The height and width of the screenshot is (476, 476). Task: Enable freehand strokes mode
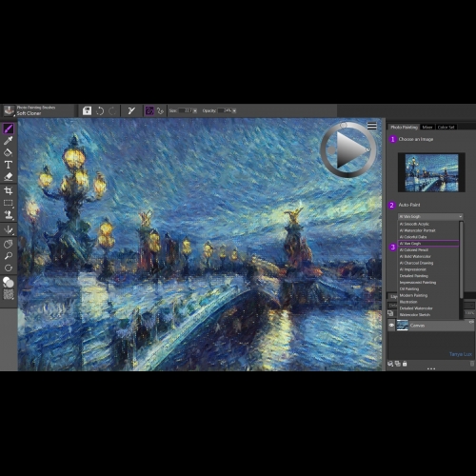click(x=149, y=110)
